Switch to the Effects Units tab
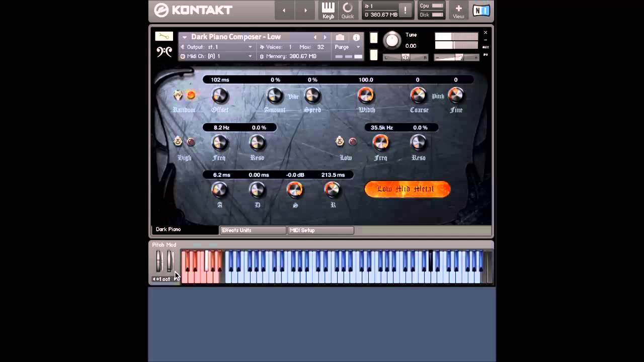The width and height of the screenshot is (644, 362). pyautogui.click(x=253, y=230)
